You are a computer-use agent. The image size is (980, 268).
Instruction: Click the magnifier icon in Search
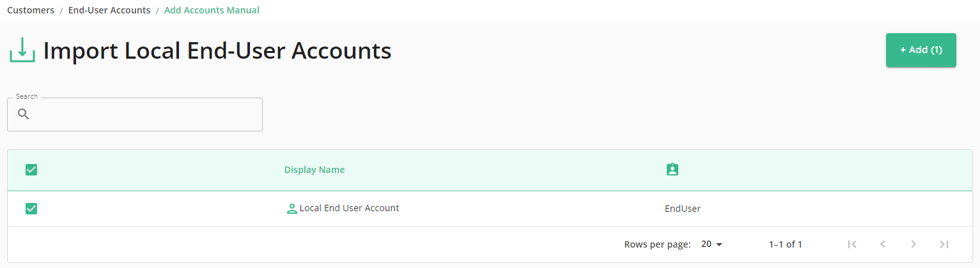(24, 114)
